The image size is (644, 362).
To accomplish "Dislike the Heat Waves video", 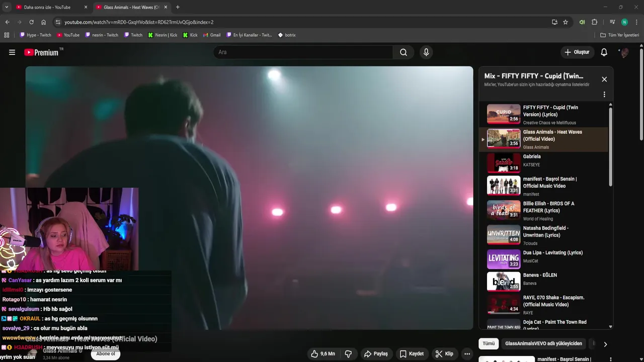I will click(x=348, y=354).
